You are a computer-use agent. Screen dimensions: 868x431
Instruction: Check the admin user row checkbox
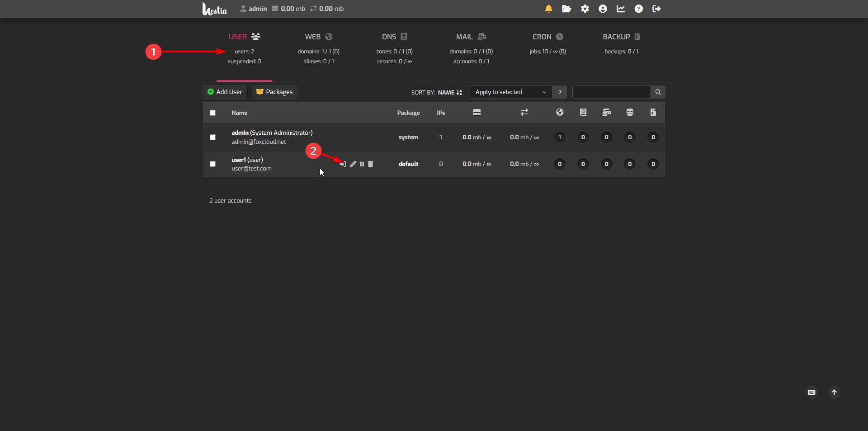(212, 137)
